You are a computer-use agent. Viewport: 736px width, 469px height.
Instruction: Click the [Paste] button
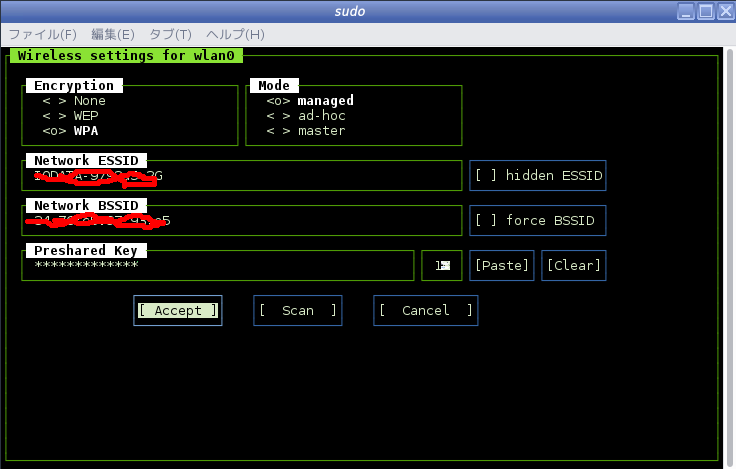point(502,266)
